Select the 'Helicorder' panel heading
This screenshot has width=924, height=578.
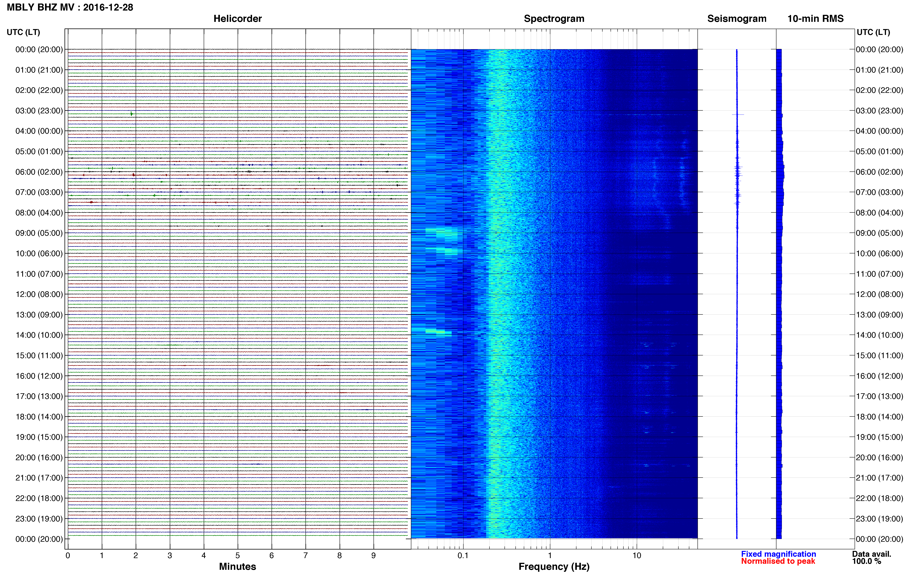[238, 19]
